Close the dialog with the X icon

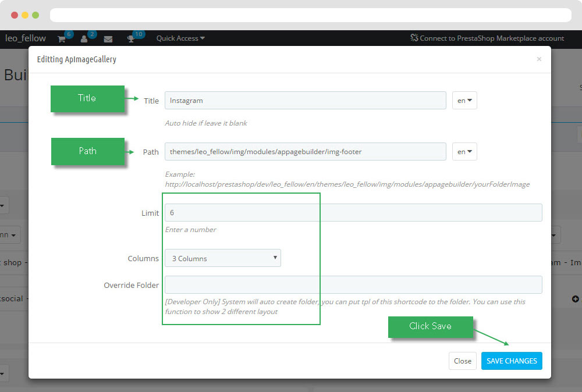pos(539,59)
